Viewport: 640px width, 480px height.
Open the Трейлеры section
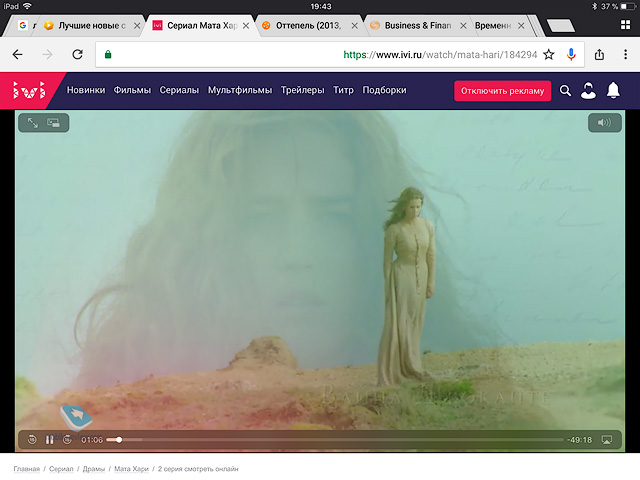pyautogui.click(x=302, y=90)
